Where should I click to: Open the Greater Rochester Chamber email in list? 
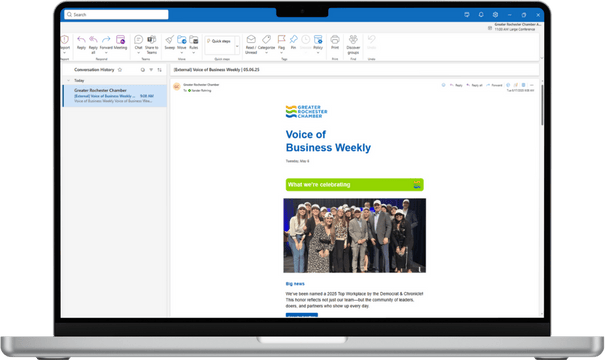point(115,96)
